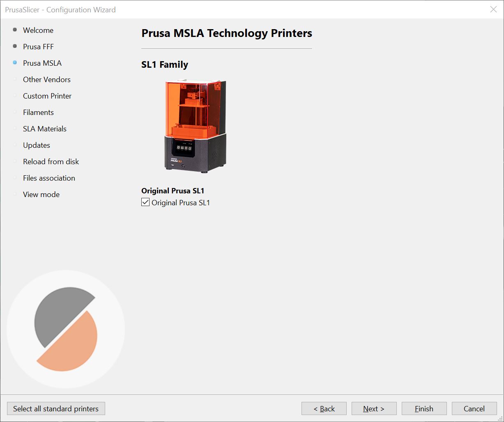Open the Files association step
Viewport: 504px width, 422px height.
(x=49, y=178)
